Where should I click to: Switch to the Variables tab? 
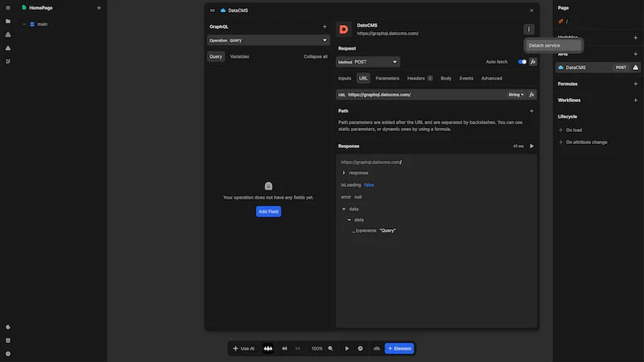[239, 56]
